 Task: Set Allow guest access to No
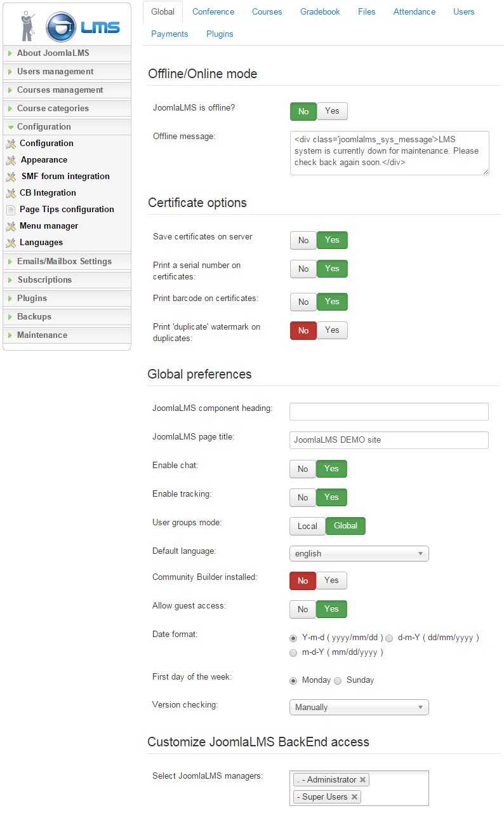[303, 609]
